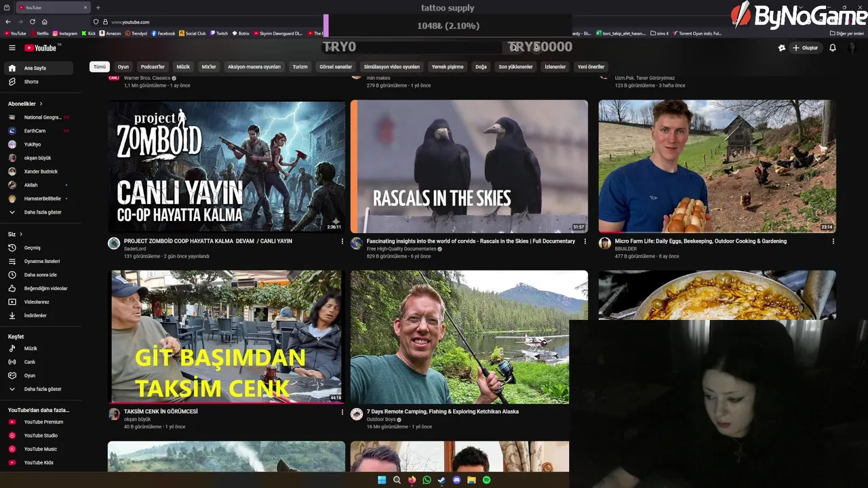The width and height of the screenshot is (868, 488).
Task: Click the browser back arrow
Action: [8, 22]
